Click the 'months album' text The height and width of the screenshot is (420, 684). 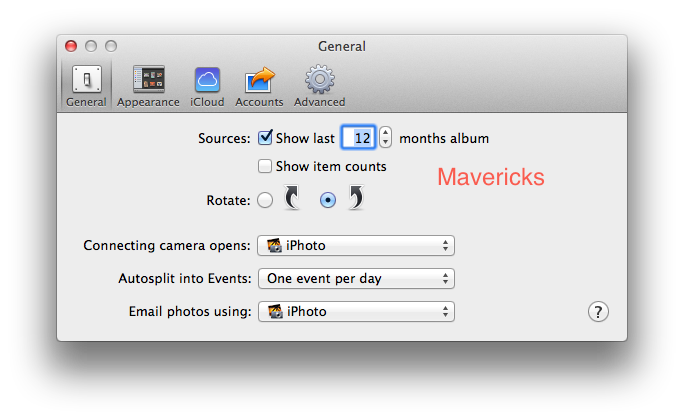pyautogui.click(x=444, y=138)
